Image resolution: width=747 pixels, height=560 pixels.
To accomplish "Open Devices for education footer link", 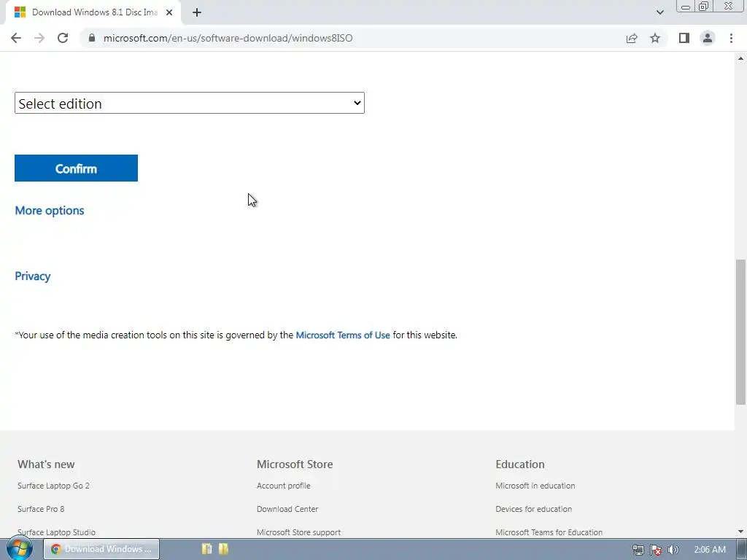I will coord(533,508).
